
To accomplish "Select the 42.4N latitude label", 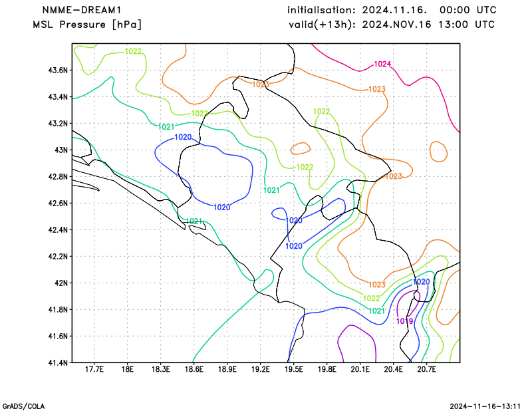I will (59, 230).
